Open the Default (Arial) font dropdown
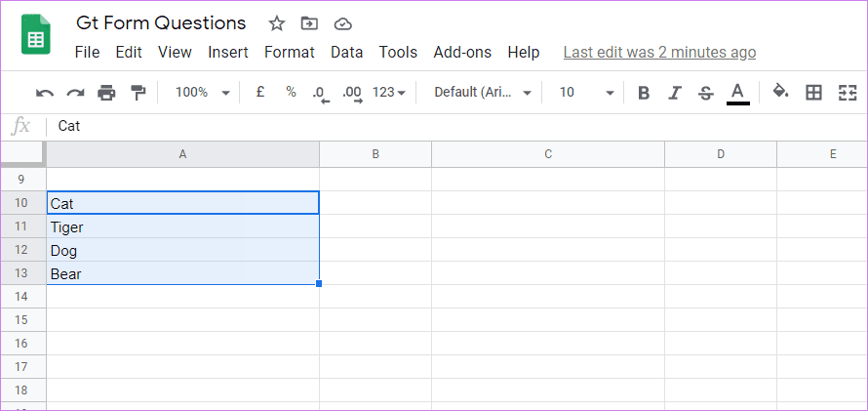The image size is (868, 411). [x=483, y=93]
